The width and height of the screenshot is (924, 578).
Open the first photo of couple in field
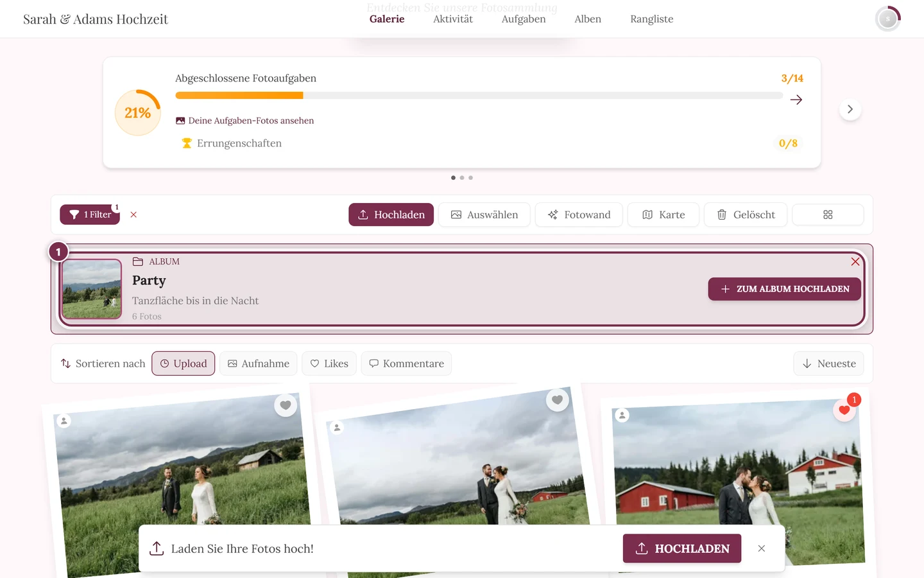click(183, 485)
